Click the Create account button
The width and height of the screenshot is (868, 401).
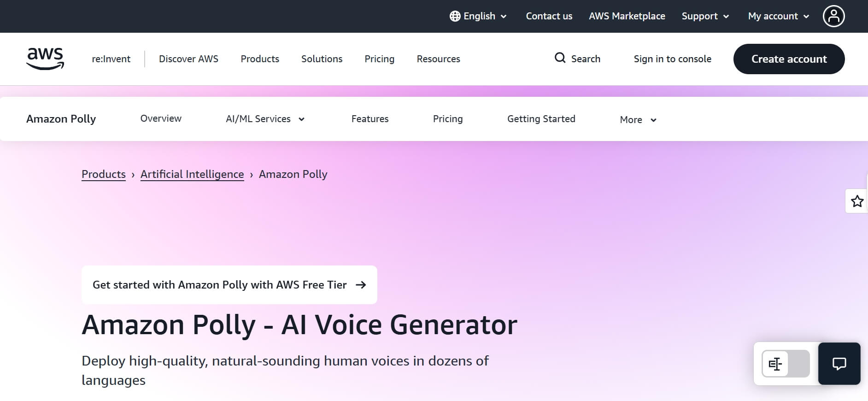tap(789, 59)
